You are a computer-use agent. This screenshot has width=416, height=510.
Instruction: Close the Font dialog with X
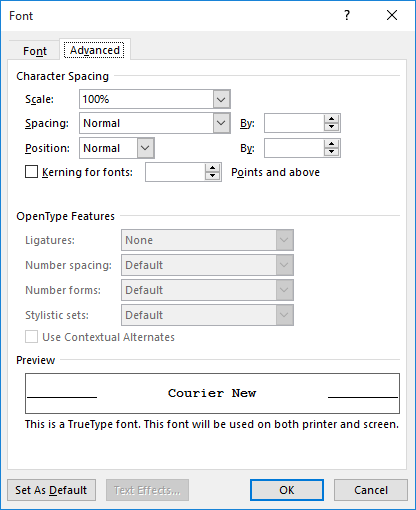(x=392, y=15)
